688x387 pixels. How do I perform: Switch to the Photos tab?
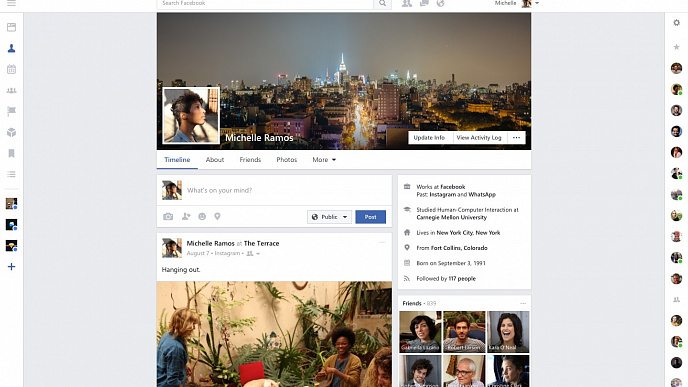287,160
